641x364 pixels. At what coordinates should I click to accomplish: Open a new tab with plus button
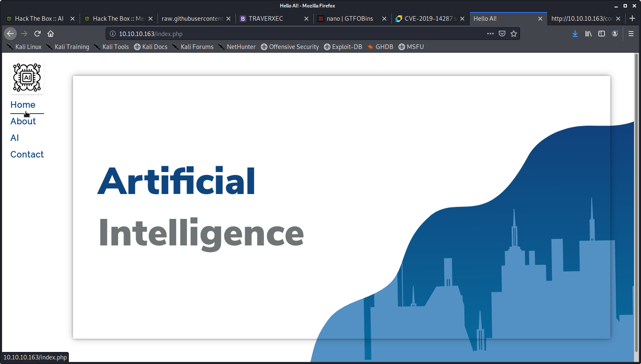[x=632, y=18]
